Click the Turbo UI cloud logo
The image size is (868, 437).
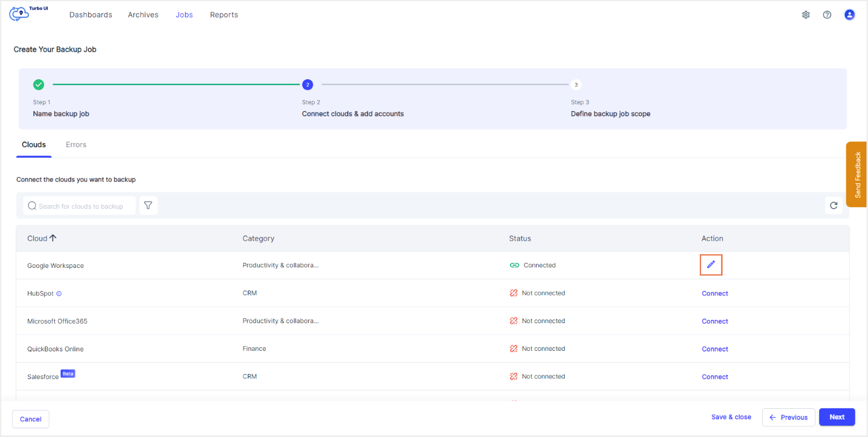(x=29, y=13)
